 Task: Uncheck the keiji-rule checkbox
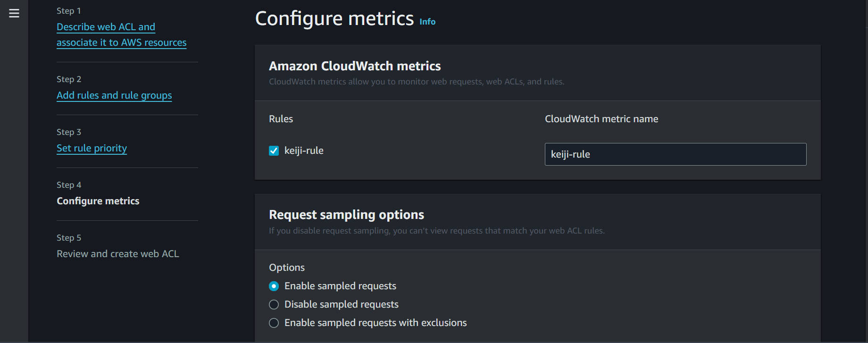point(274,151)
